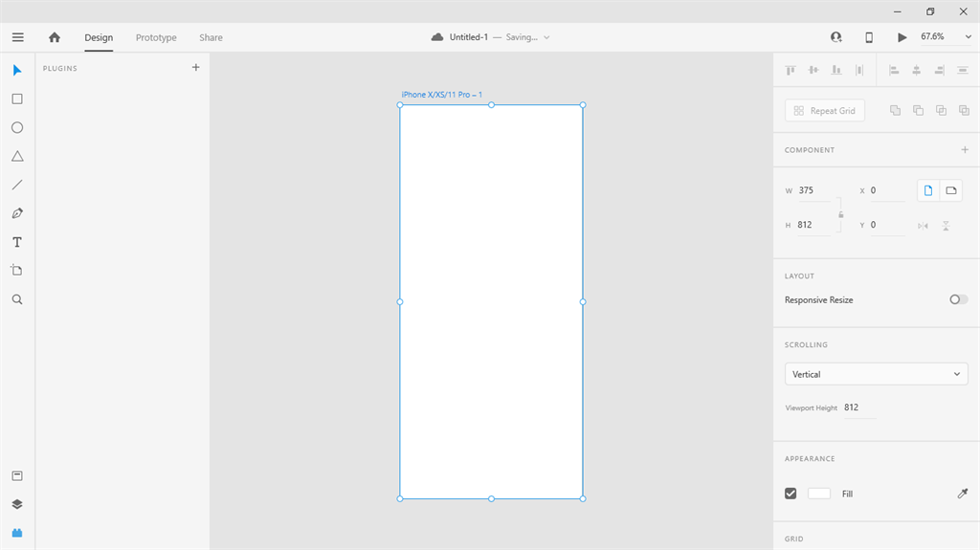
Task: Toggle the aspect ratio lock
Action: tap(841, 214)
